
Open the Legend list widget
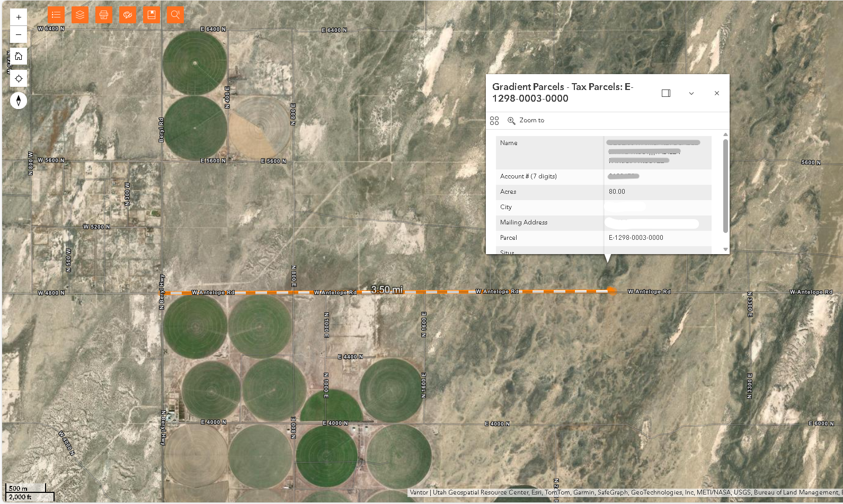pos(56,15)
